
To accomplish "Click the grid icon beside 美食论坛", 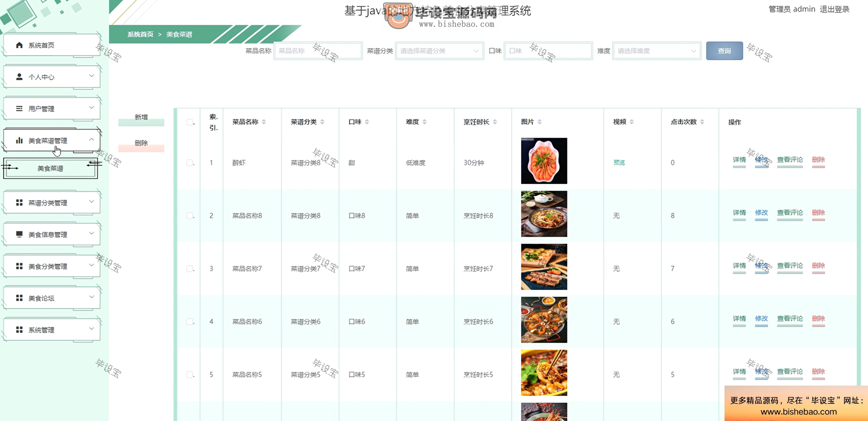I will (19, 298).
